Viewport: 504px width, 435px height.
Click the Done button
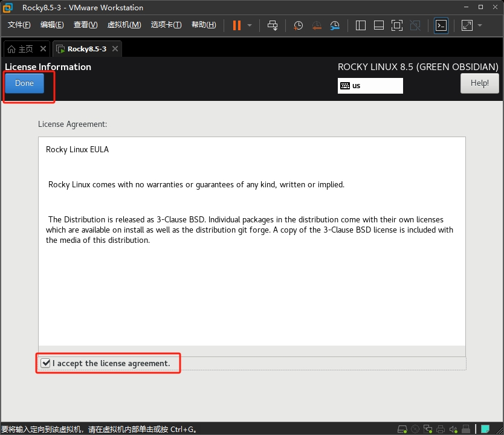point(24,83)
